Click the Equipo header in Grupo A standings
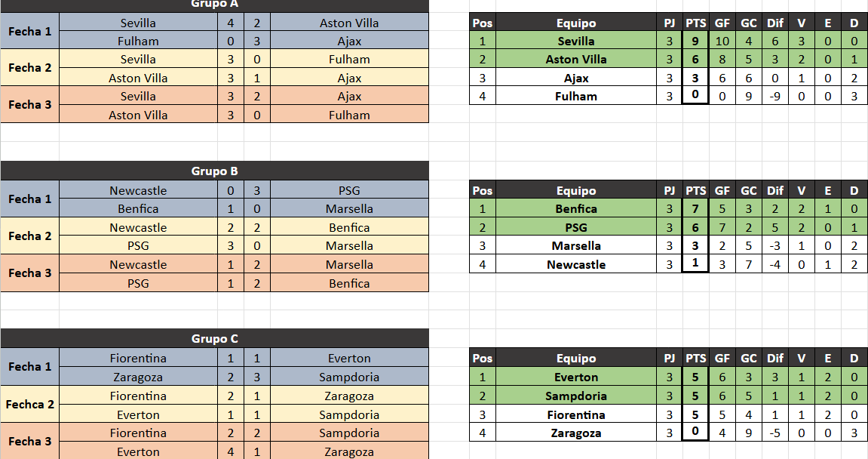The height and width of the screenshot is (459, 868). [576, 23]
